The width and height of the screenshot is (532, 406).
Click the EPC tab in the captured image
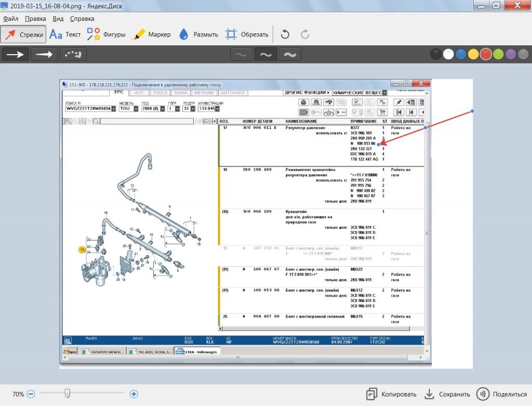pyautogui.click(x=119, y=92)
